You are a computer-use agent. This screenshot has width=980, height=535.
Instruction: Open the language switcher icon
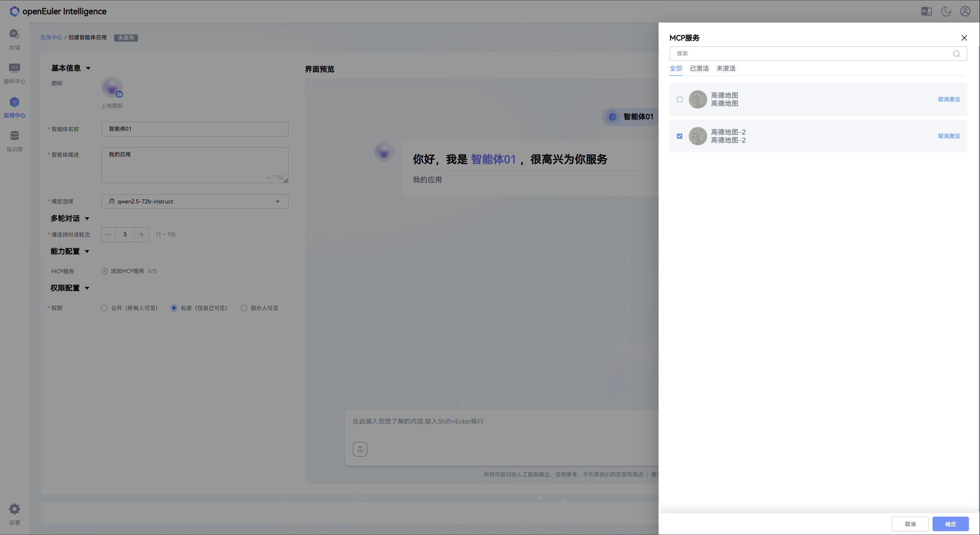[x=926, y=11]
